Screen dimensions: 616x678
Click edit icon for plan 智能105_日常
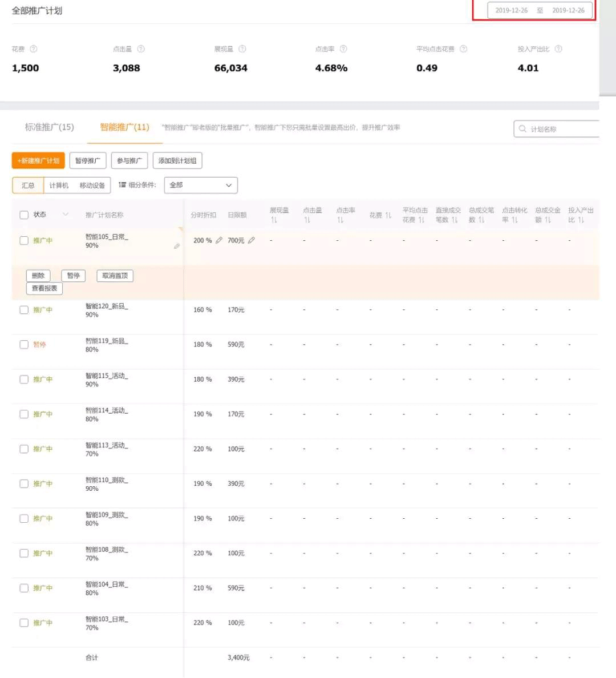tap(177, 246)
